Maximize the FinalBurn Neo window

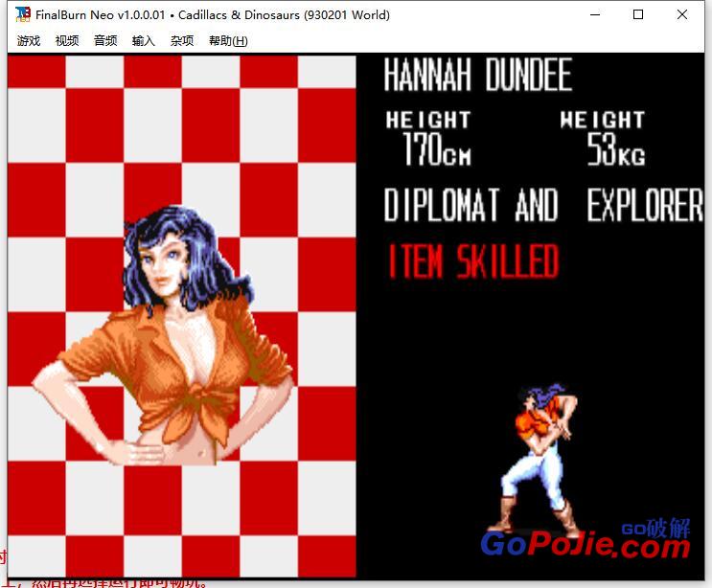(638, 14)
